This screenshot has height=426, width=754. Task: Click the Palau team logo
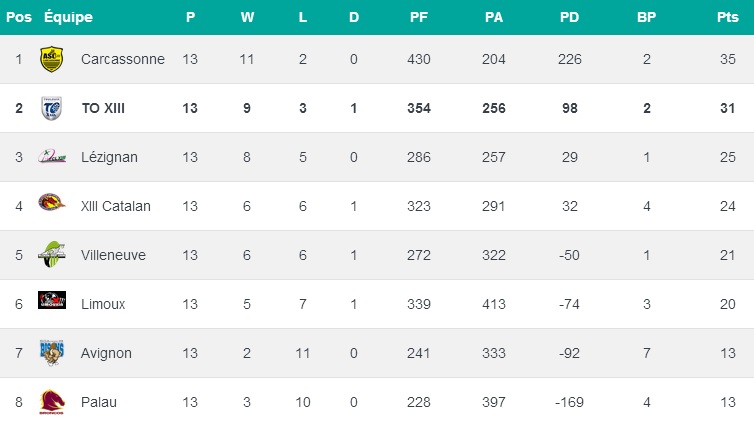pos(51,402)
